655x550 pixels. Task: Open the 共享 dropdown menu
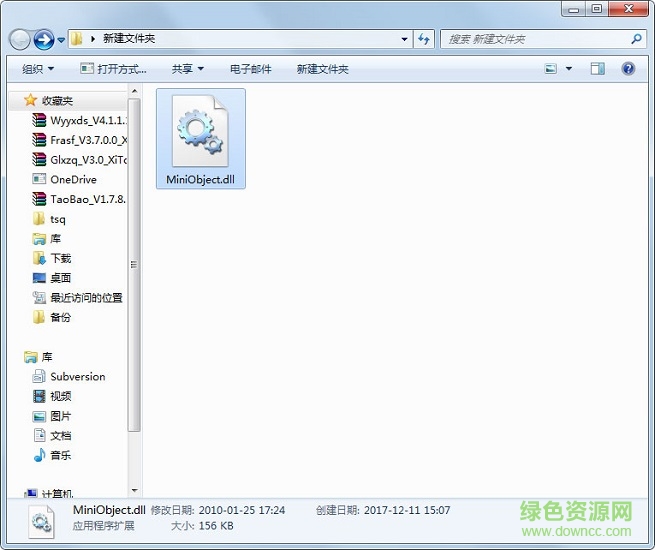coord(188,69)
